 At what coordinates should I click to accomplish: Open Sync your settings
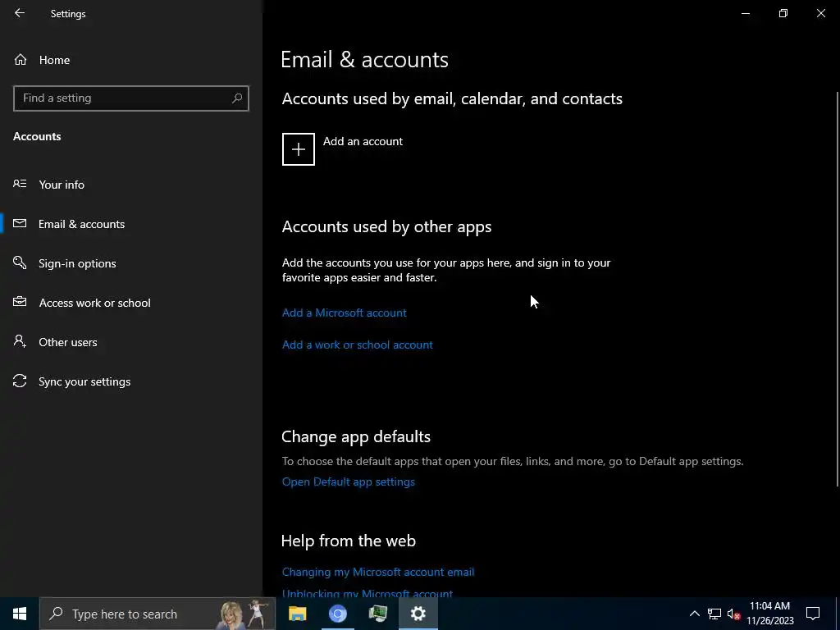click(x=84, y=381)
